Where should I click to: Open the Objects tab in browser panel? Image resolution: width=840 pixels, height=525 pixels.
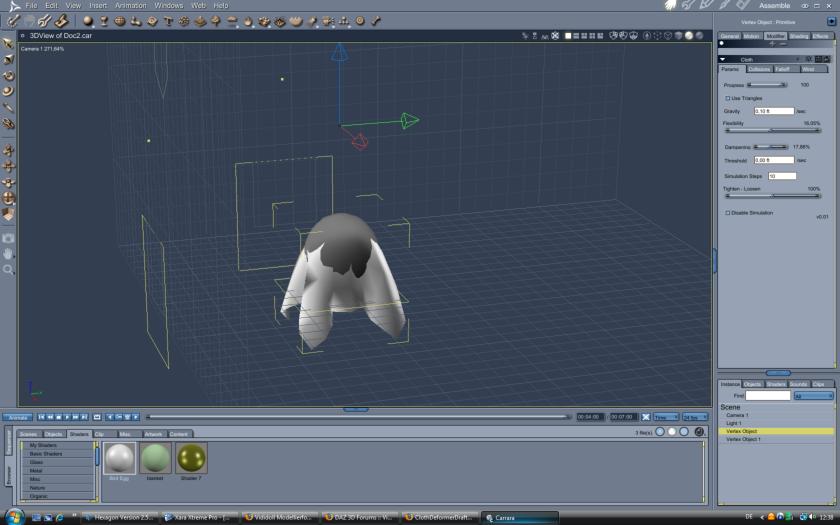click(54, 434)
